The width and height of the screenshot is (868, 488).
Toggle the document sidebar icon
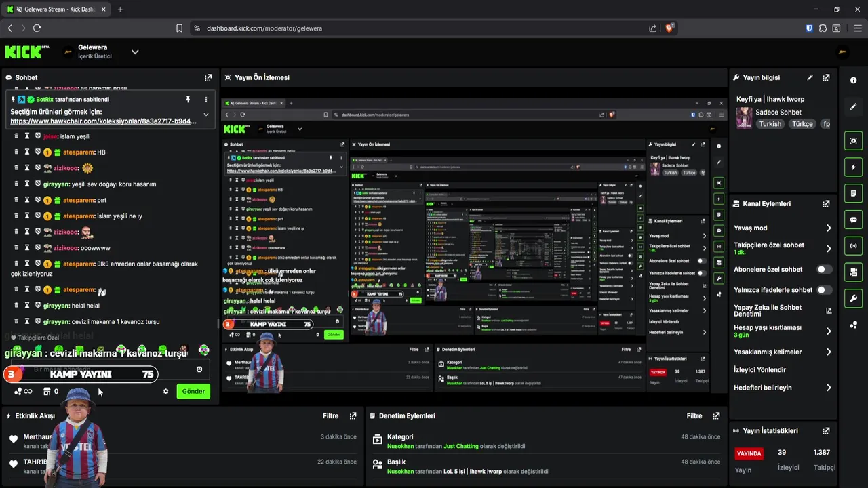853,193
